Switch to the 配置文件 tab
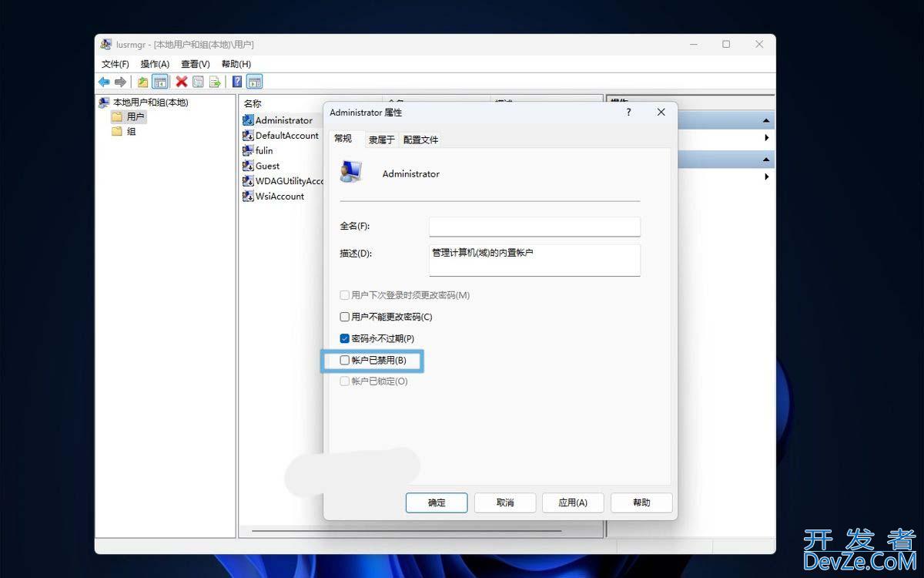Screen dimensions: 924x578 [420, 139]
